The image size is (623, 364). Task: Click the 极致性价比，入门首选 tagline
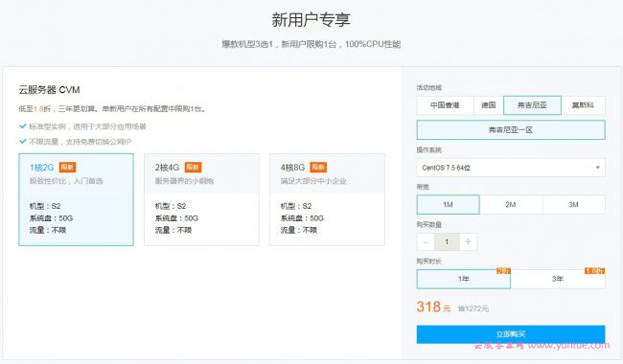tap(66, 181)
